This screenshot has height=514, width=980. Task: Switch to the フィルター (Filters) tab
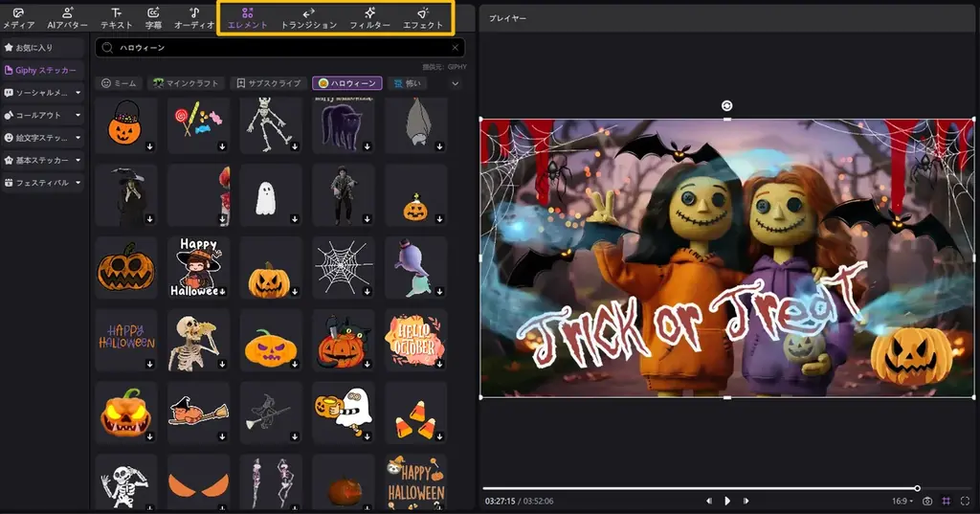[x=369, y=18]
